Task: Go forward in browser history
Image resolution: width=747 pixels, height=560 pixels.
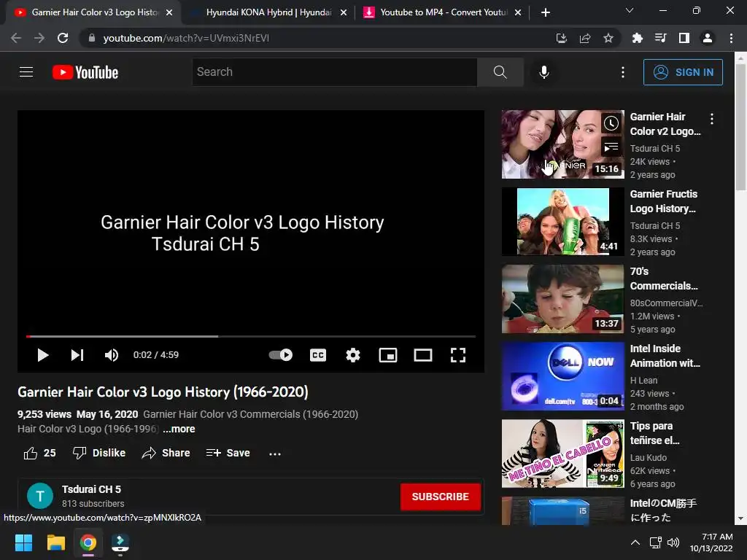Action: click(39, 38)
